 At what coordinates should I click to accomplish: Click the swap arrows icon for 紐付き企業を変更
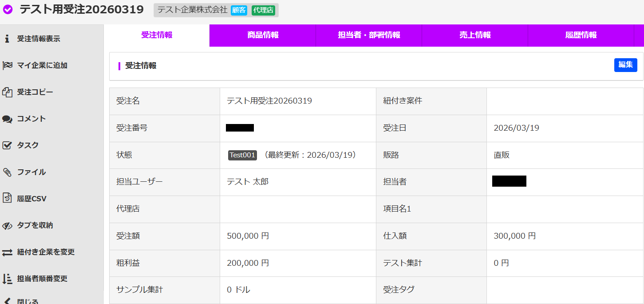tap(7, 252)
